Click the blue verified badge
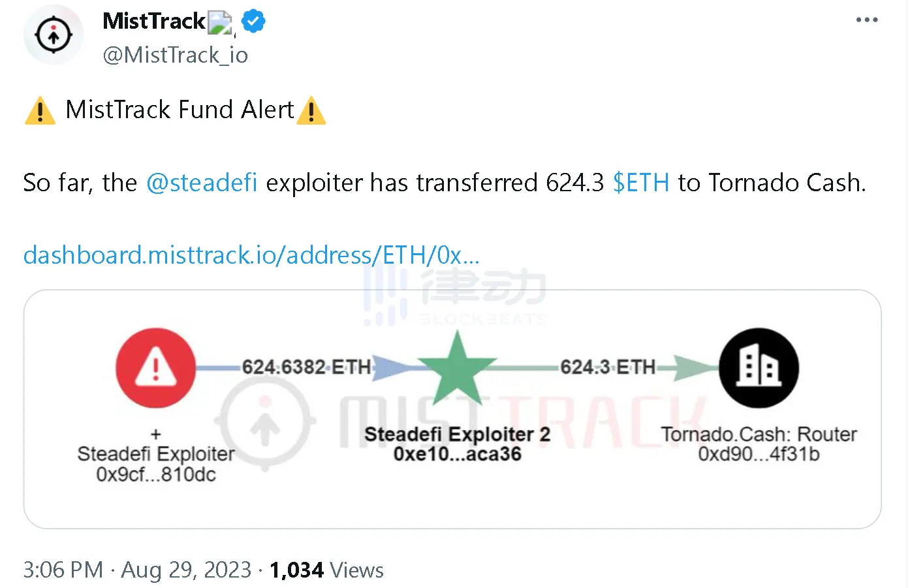 click(253, 22)
